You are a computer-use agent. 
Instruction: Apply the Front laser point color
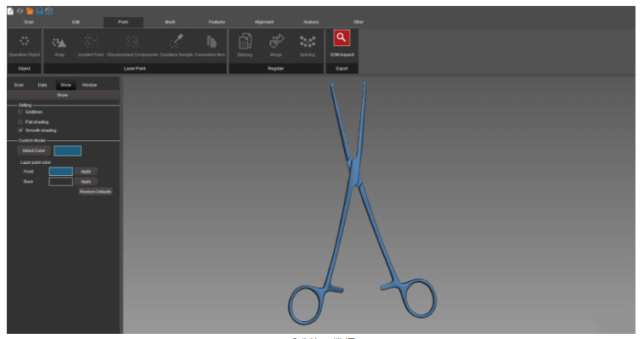pyautogui.click(x=86, y=172)
